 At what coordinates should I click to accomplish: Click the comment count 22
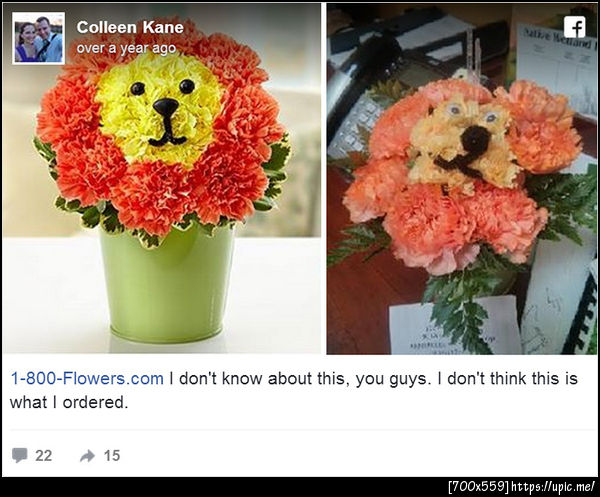[x=43, y=455]
